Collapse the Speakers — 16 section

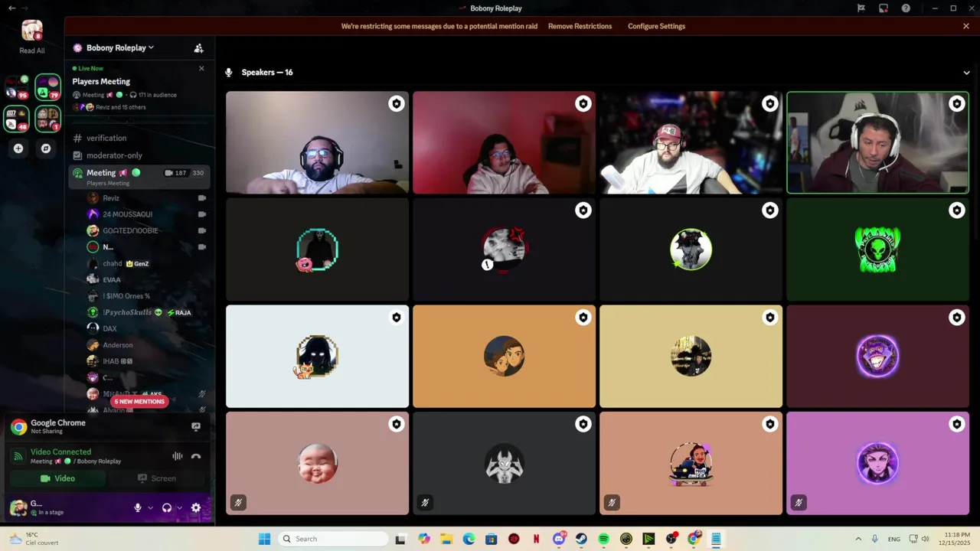pyautogui.click(x=966, y=73)
